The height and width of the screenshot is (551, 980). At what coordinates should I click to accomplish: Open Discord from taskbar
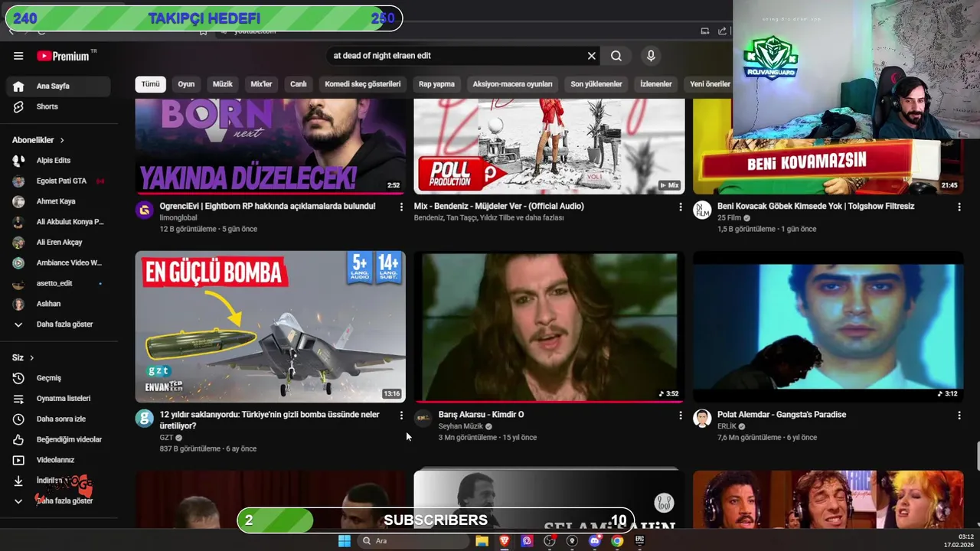tap(595, 541)
